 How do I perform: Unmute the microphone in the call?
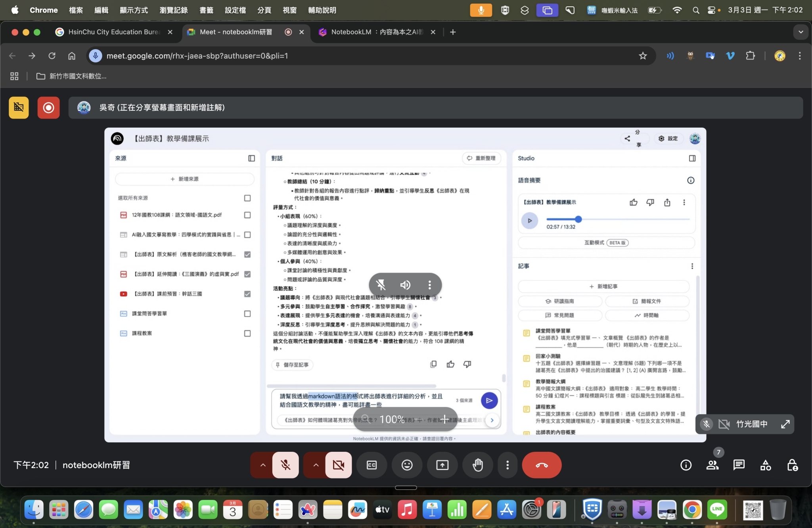(x=285, y=465)
